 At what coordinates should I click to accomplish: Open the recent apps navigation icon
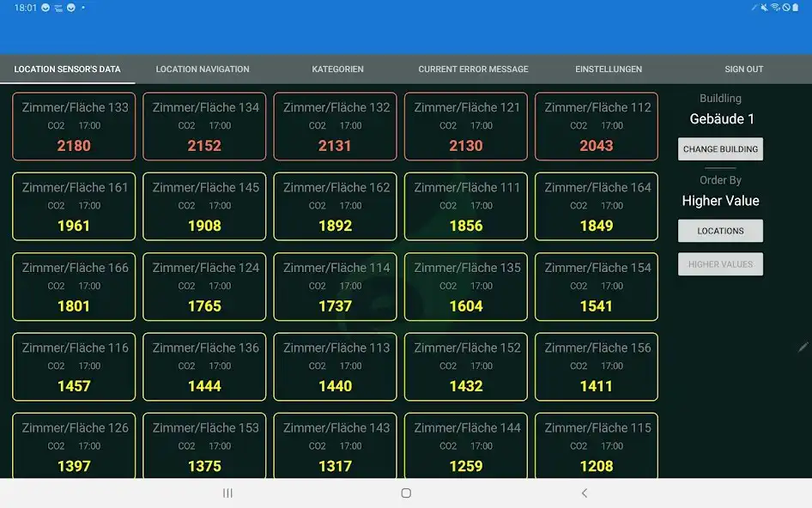tap(227, 493)
